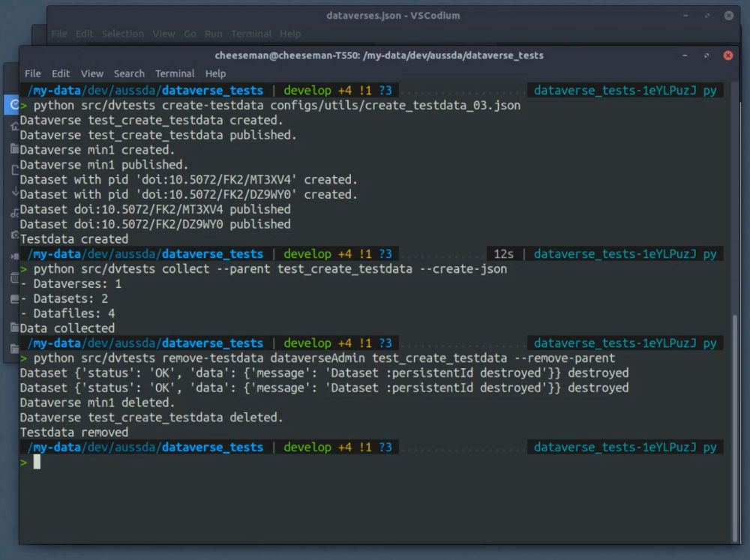Screen dimensions: 750x560
Task: Open the Edit menu in terminal
Action: tap(61, 73)
